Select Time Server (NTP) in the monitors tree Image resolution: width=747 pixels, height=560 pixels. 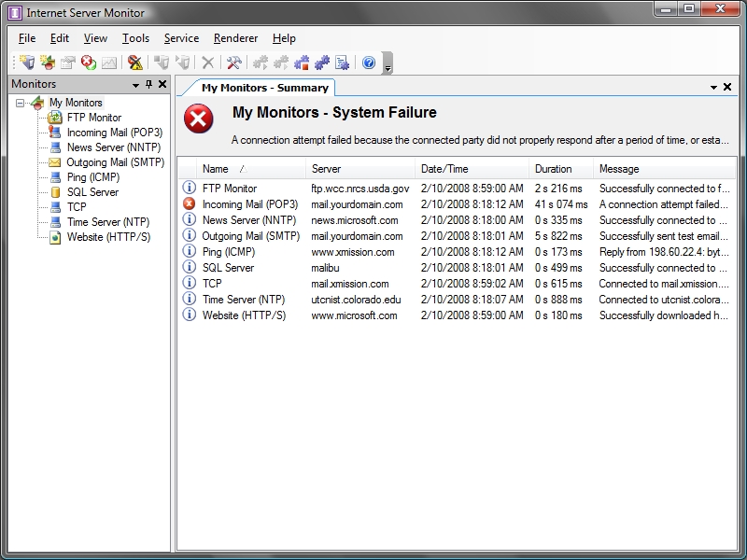click(x=107, y=222)
